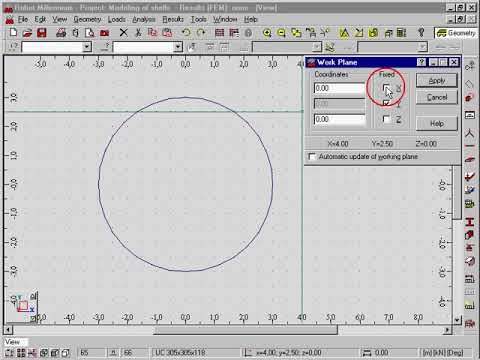
Task: Click the top icon in right sidebar
Action: [x=470, y=66]
